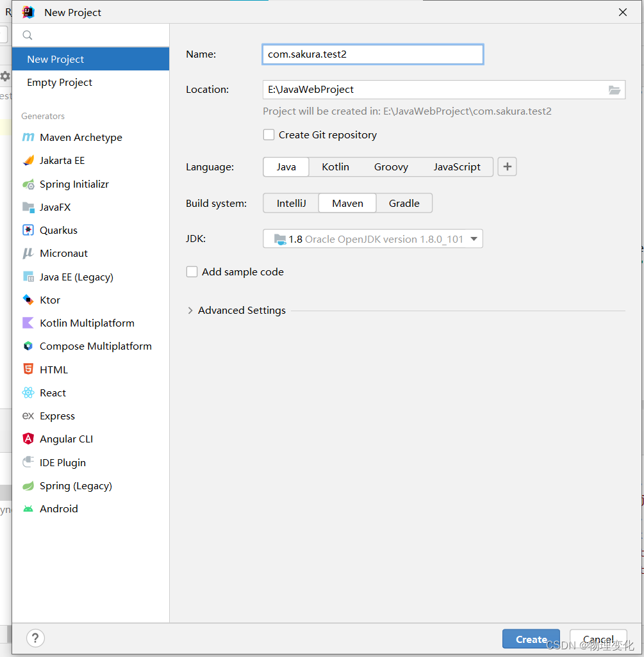Image resolution: width=644 pixels, height=657 pixels.
Task: Click the Cancel button
Action: pyautogui.click(x=599, y=639)
